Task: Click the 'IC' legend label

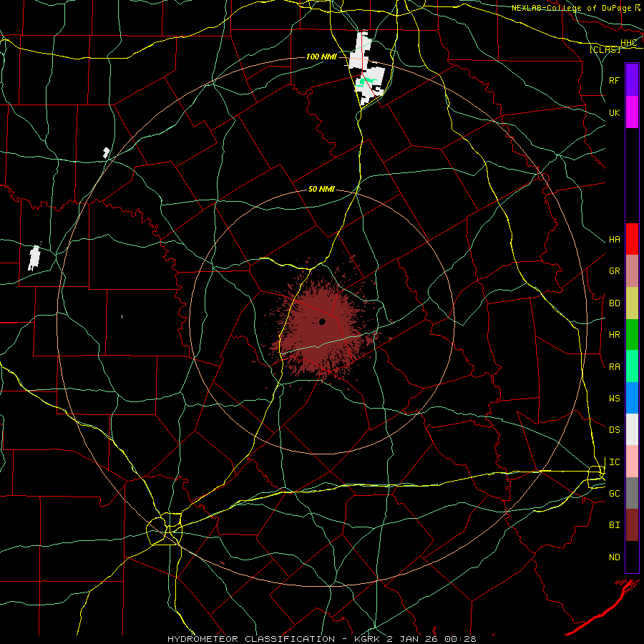Action: tap(614, 462)
